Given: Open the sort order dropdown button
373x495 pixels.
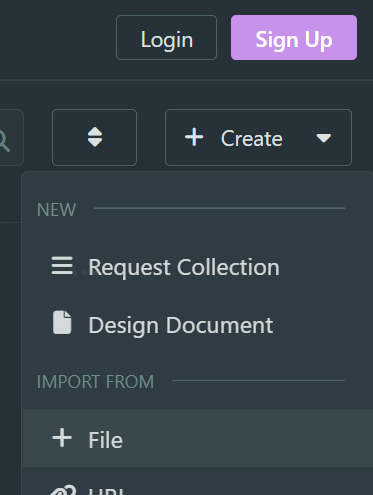Looking at the screenshot, I should point(95,137).
